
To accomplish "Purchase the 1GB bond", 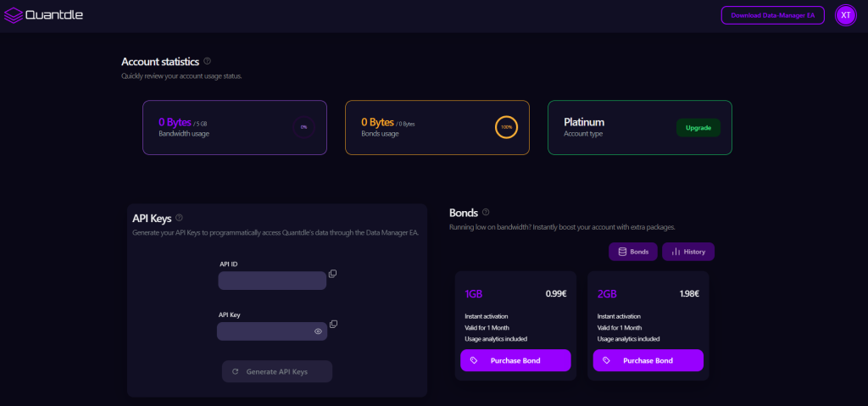I will pyautogui.click(x=515, y=360).
